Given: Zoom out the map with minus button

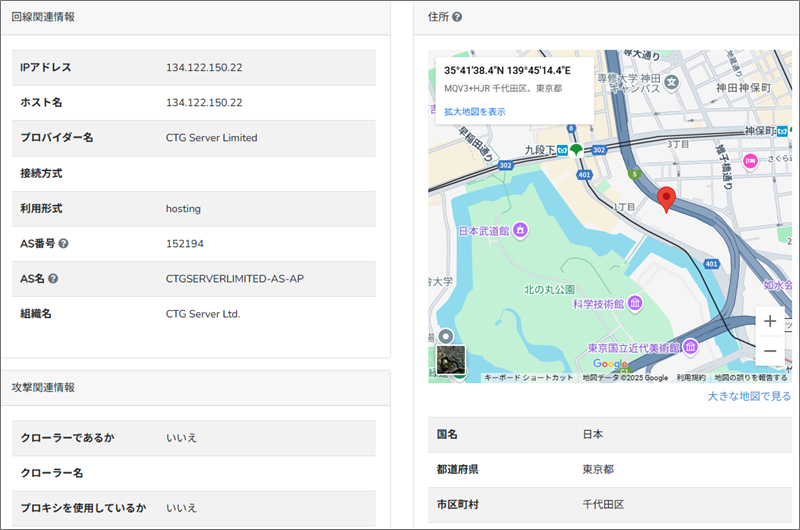Looking at the screenshot, I should click(x=770, y=351).
